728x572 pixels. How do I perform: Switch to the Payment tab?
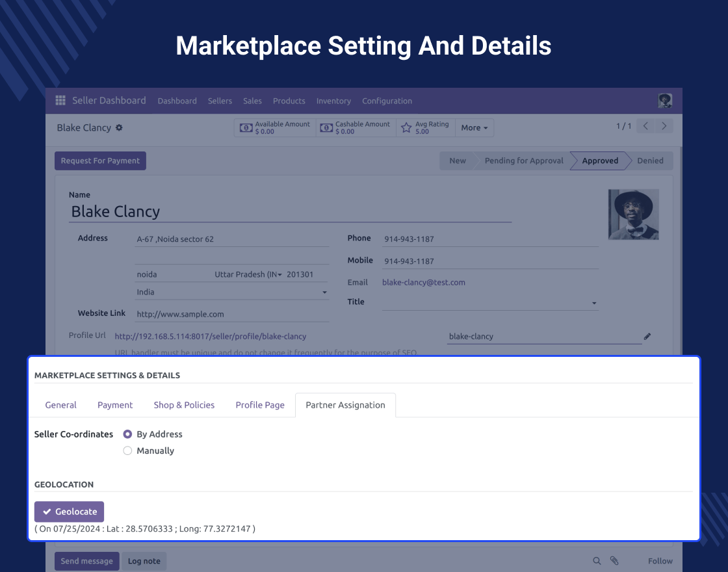(115, 405)
